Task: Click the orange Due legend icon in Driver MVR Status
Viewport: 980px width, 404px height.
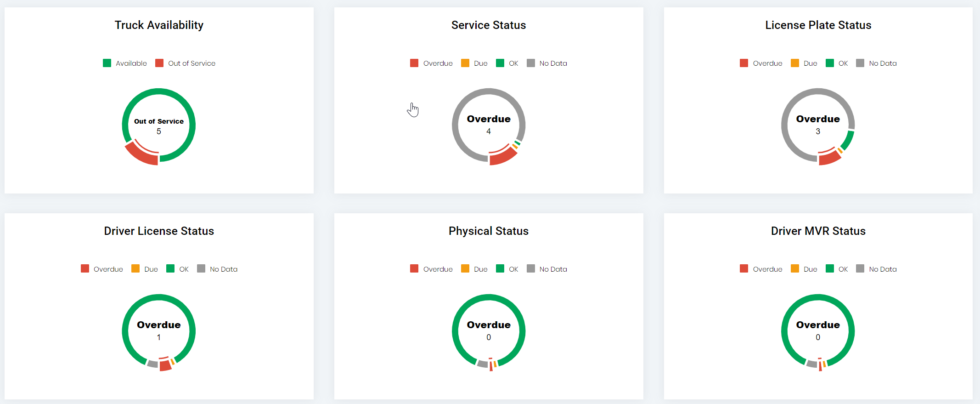Action: 794,268
